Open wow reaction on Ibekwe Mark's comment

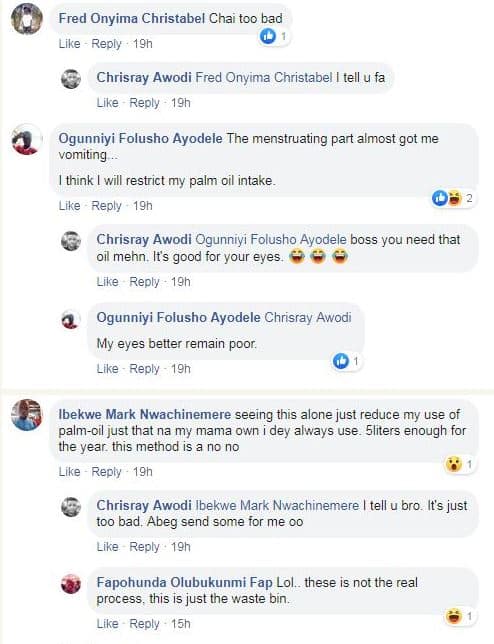point(460,465)
